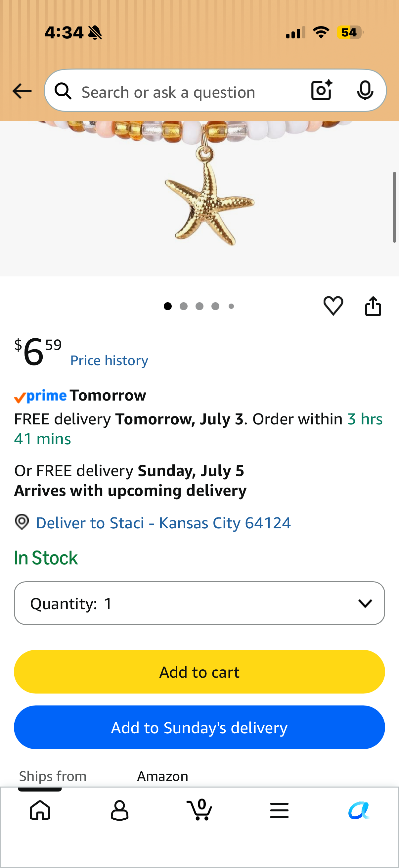
Task: Open the Alexa assistant icon
Action: [359, 810]
